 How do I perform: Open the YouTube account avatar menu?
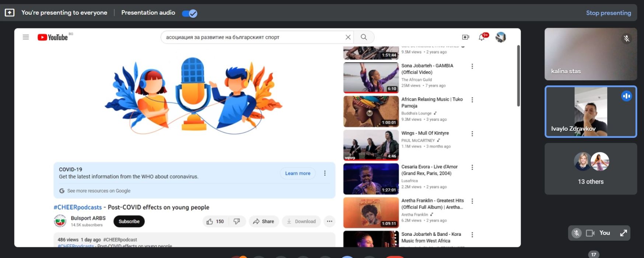(501, 37)
